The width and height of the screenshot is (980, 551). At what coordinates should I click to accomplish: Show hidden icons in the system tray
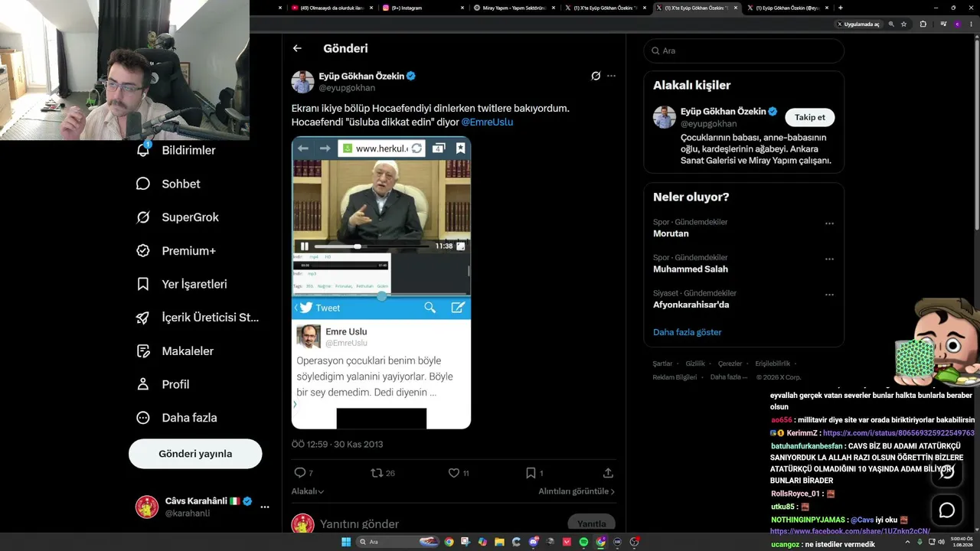(x=909, y=542)
